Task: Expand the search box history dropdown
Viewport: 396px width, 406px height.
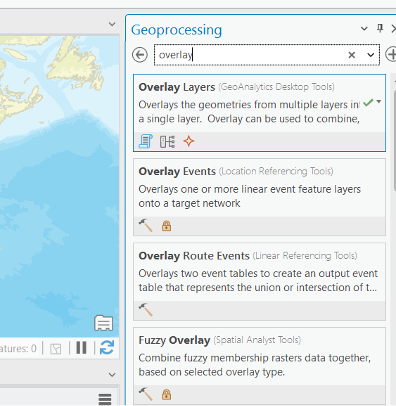Action: pyautogui.click(x=371, y=55)
